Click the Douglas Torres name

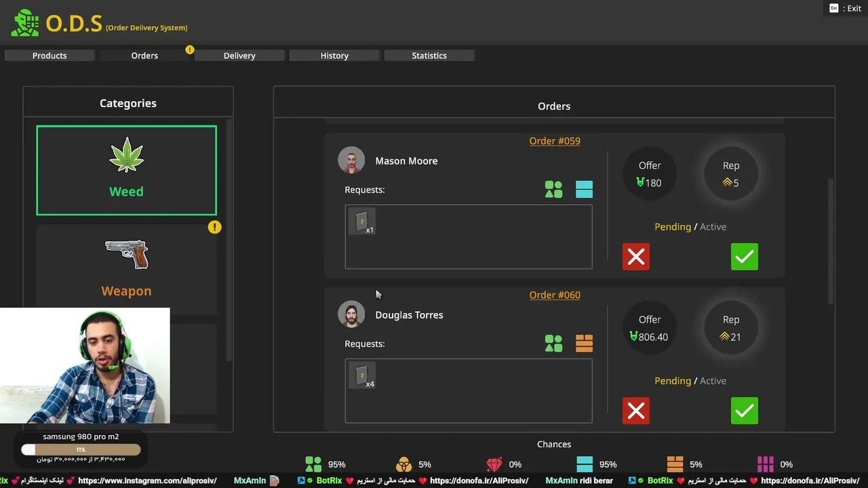click(x=409, y=314)
